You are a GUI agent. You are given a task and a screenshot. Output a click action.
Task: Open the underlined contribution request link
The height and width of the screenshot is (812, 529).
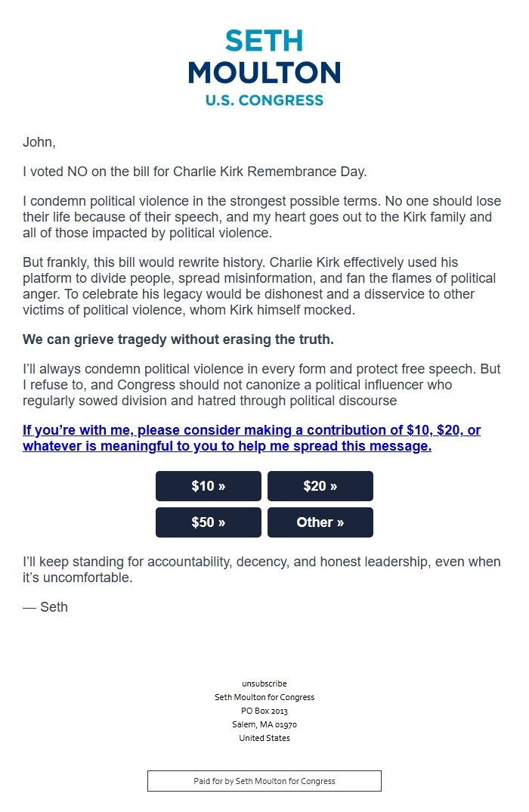(252, 438)
